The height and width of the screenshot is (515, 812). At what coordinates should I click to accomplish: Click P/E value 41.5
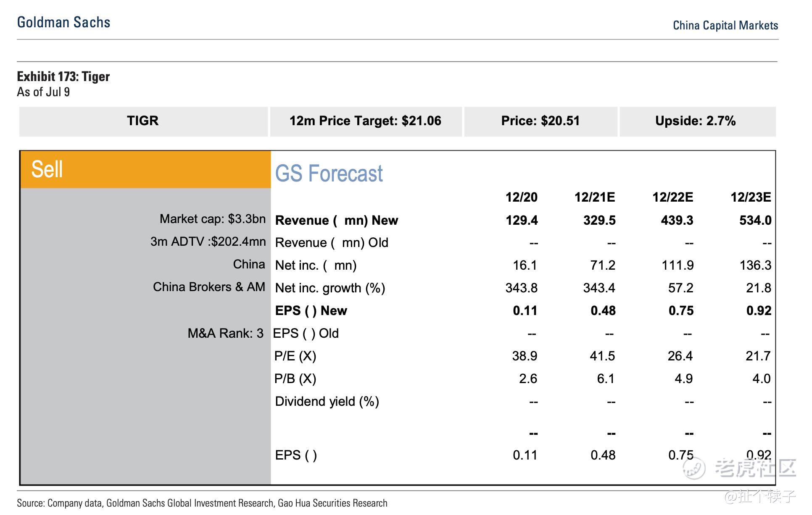click(x=602, y=356)
